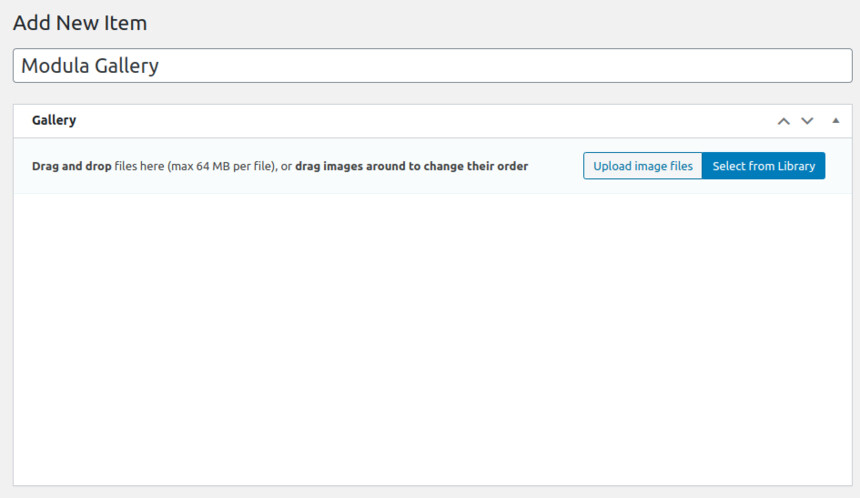Click the light blue uploader instruction bar
860x498 pixels.
[432, 166]
